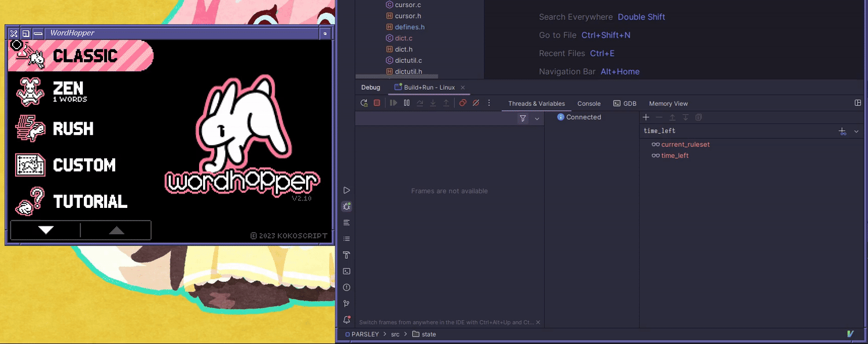Expand the watch expression history dropdown

(x=856, y=131)
